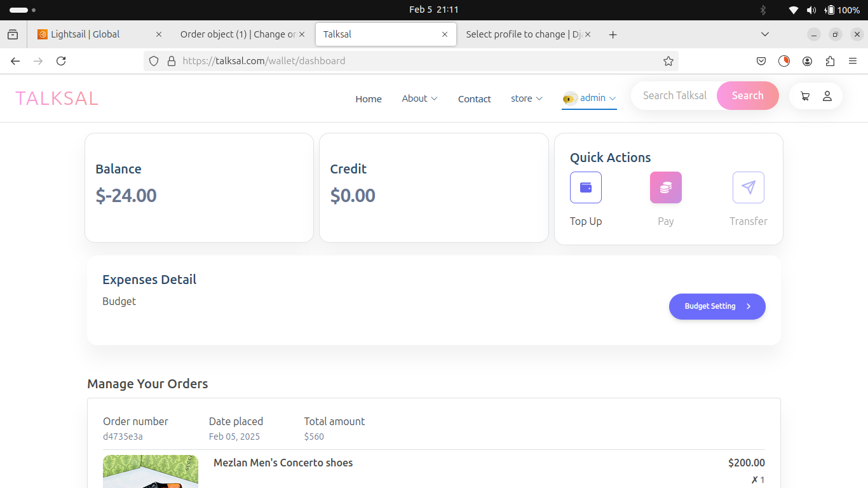868x488 pixels.
Task: Switch to the Lightsail | Global tab
Action: click(x=98, y=34)
